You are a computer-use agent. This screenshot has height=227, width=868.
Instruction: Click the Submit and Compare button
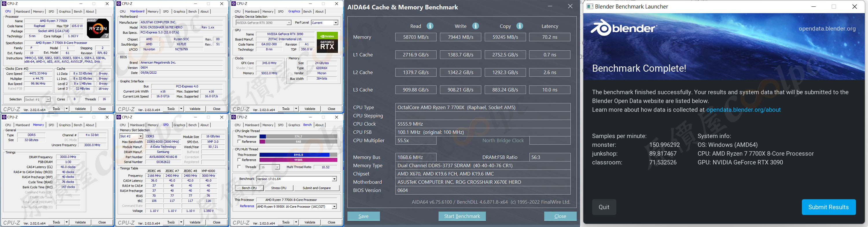[x=317, y=188]
